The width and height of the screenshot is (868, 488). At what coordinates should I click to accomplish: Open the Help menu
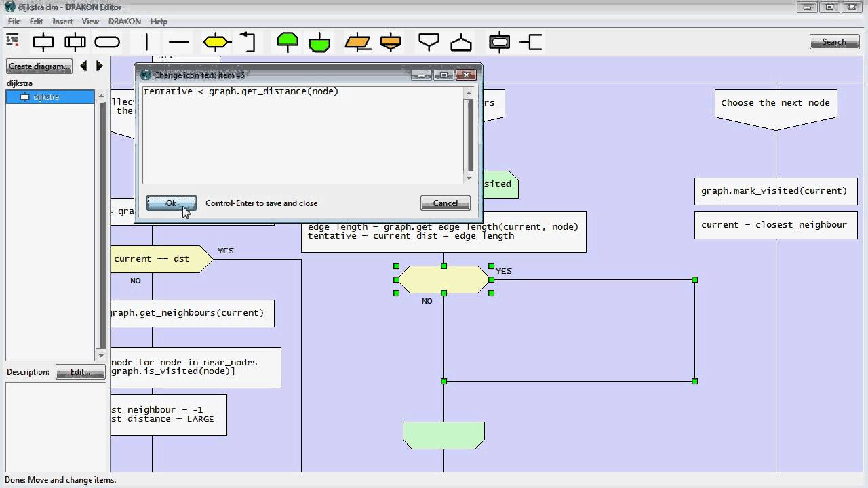[159, 22]
